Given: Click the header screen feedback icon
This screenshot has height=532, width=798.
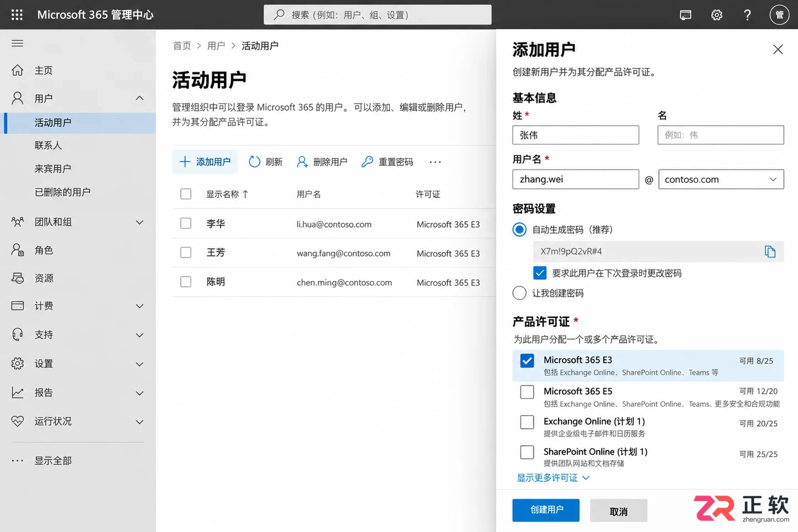Looking at the screenshot, I should point(686,15).
